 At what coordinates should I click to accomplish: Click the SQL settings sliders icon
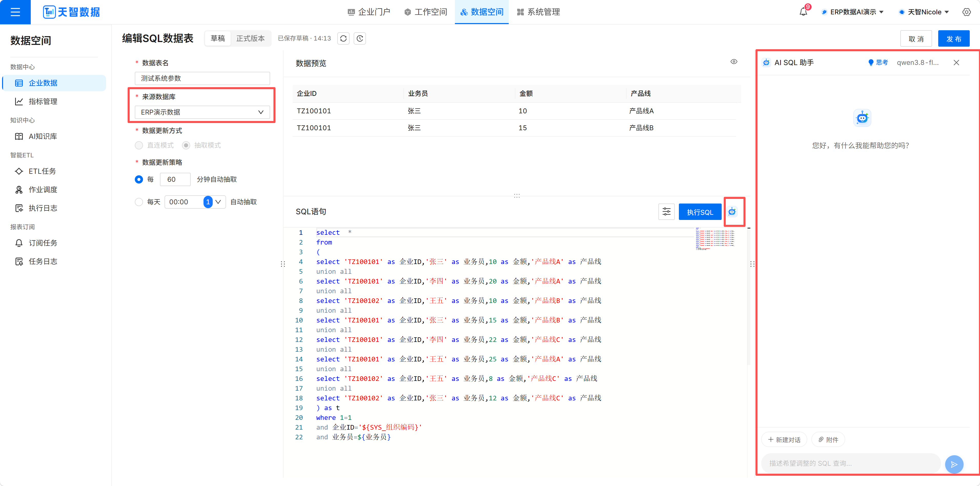tap(667, 212)
